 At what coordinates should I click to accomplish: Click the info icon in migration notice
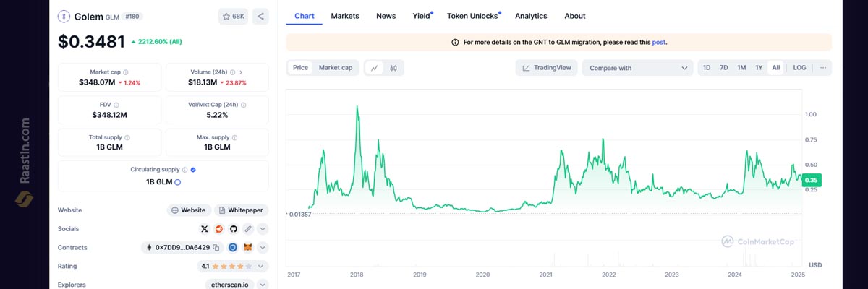455,43
